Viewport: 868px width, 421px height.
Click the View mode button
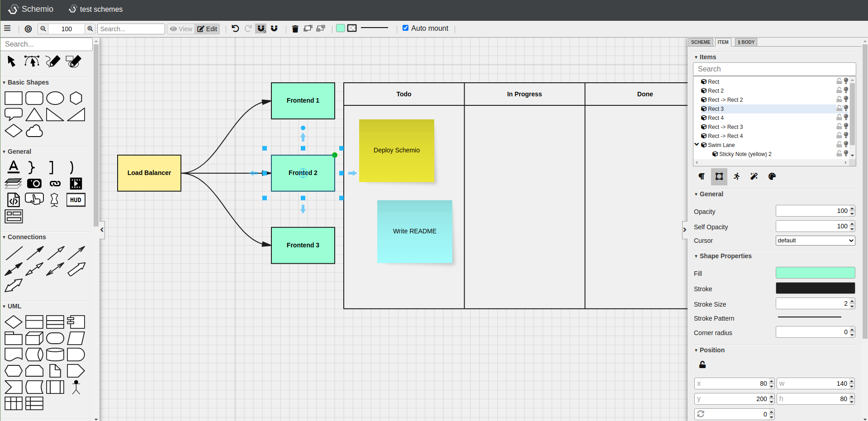pyautogui.click(x=181, y=29)
